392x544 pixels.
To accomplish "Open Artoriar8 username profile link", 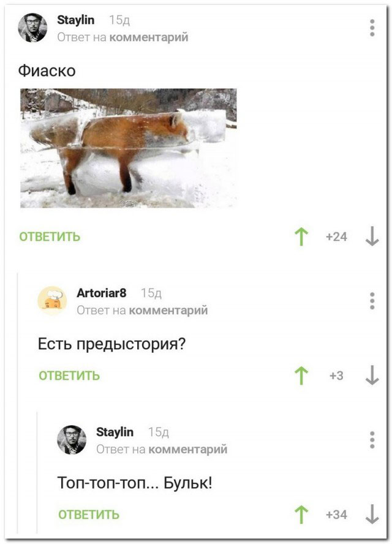I will pos(102,293).
